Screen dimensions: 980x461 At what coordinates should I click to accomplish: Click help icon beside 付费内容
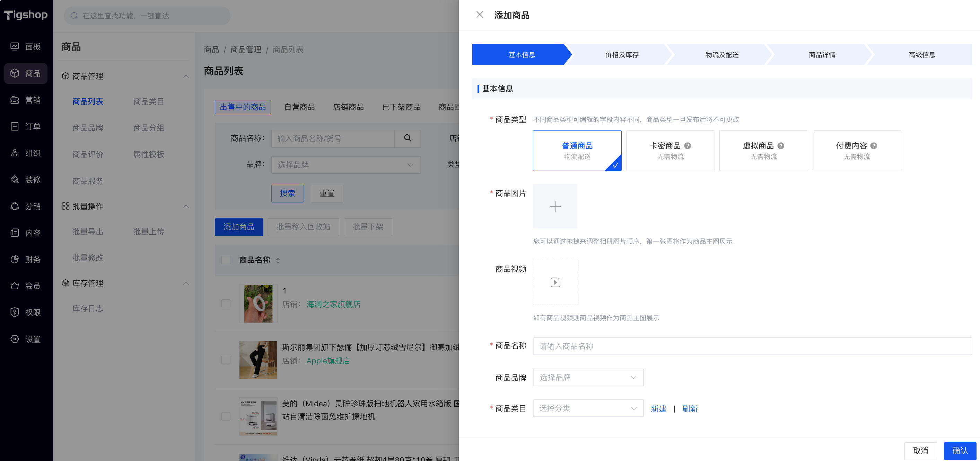pyautogui.click(x=874, y=146)
